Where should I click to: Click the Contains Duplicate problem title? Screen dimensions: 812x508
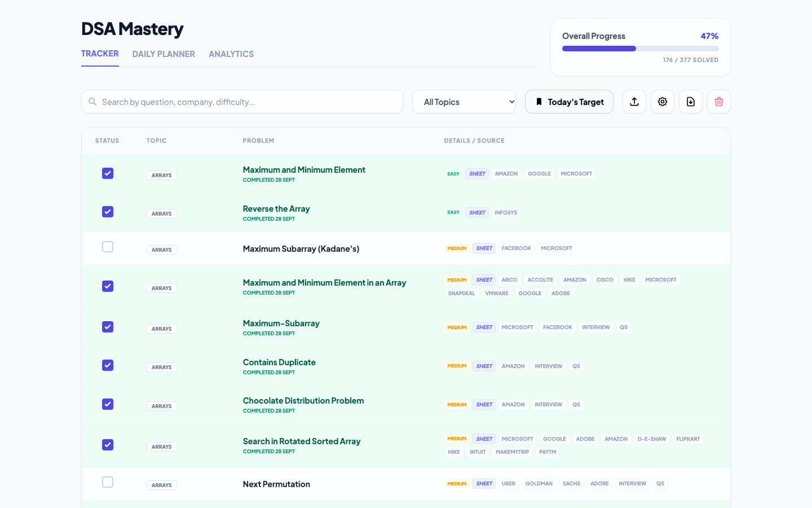[279, 362]
